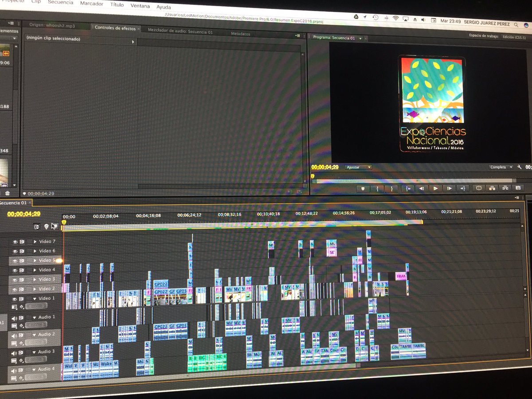This screenshot has height=399, width=532.
Task: Collapse the Audio 2 track
Action: click(x=34, y=335)
